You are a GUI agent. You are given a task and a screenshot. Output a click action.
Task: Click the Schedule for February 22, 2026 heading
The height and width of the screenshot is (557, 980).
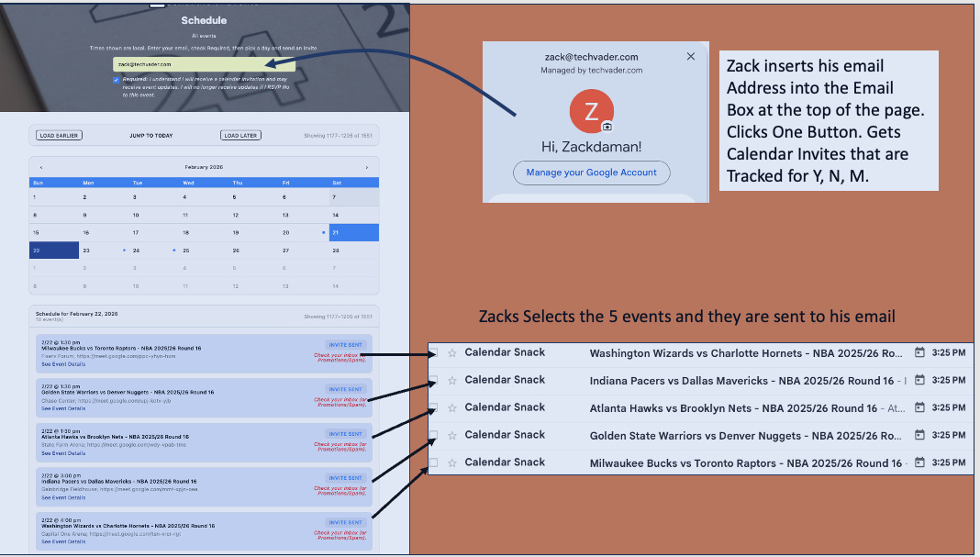coord(76,314)
